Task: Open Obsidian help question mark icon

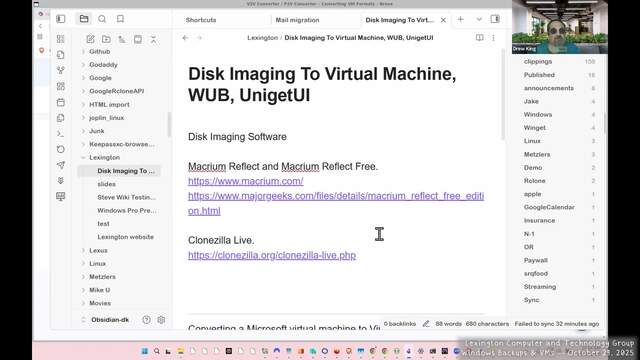Action: pyautogui.click(x=147, y=320)
